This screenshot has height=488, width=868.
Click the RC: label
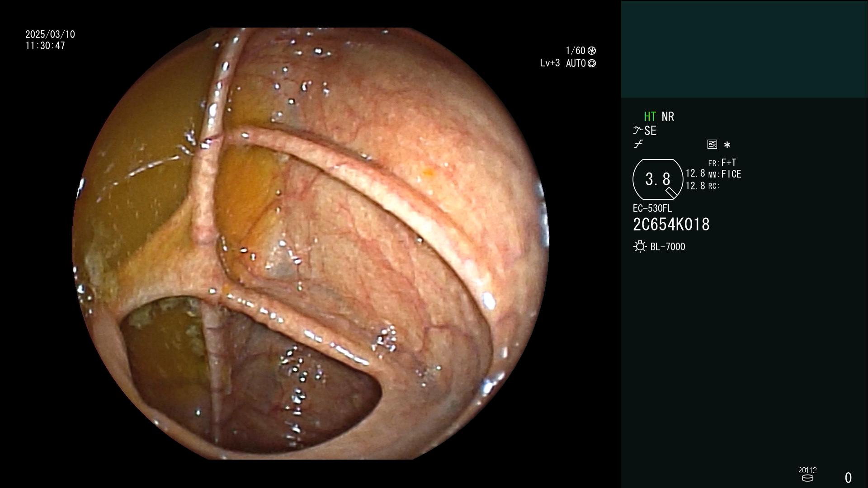(714, 186)
